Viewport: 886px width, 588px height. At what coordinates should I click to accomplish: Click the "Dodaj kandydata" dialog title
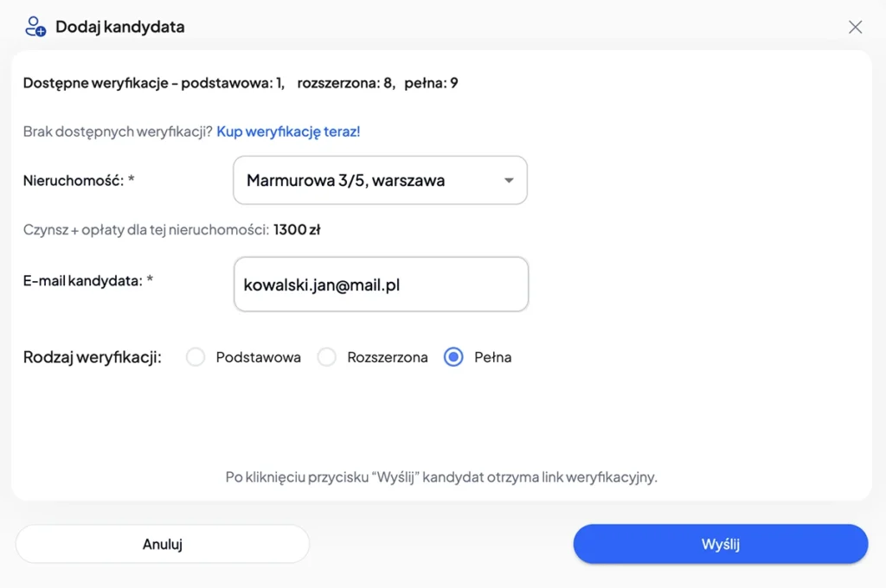[x=119, y=27]
